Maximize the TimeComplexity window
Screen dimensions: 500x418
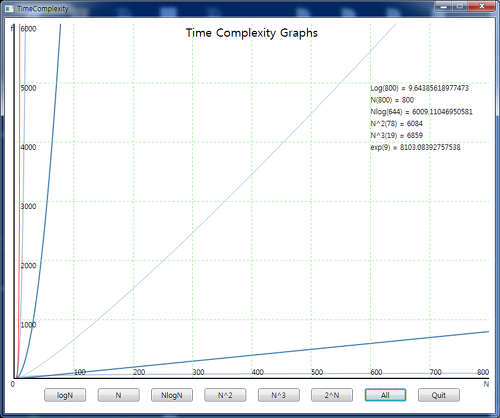point(460,6)
